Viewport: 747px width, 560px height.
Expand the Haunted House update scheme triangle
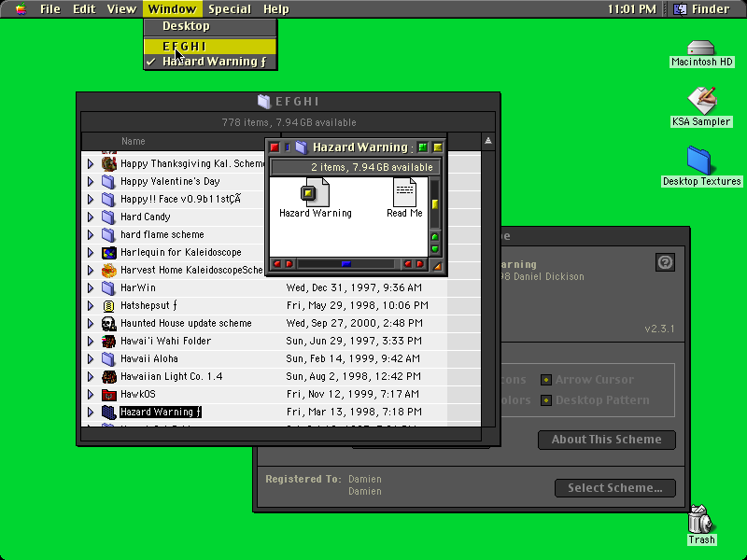(91, 323)
